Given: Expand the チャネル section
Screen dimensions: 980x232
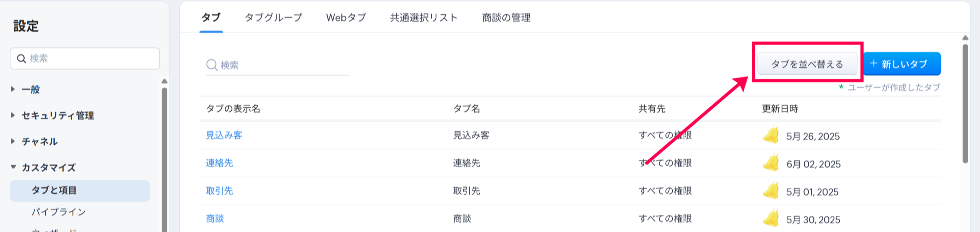Looking at the screenshot, I should (13, 141).
